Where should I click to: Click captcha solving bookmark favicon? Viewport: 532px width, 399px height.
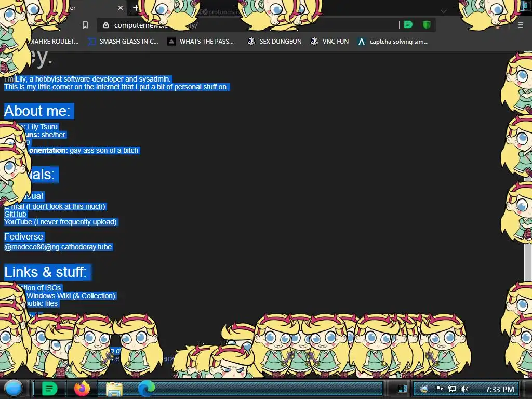(362, 42)
